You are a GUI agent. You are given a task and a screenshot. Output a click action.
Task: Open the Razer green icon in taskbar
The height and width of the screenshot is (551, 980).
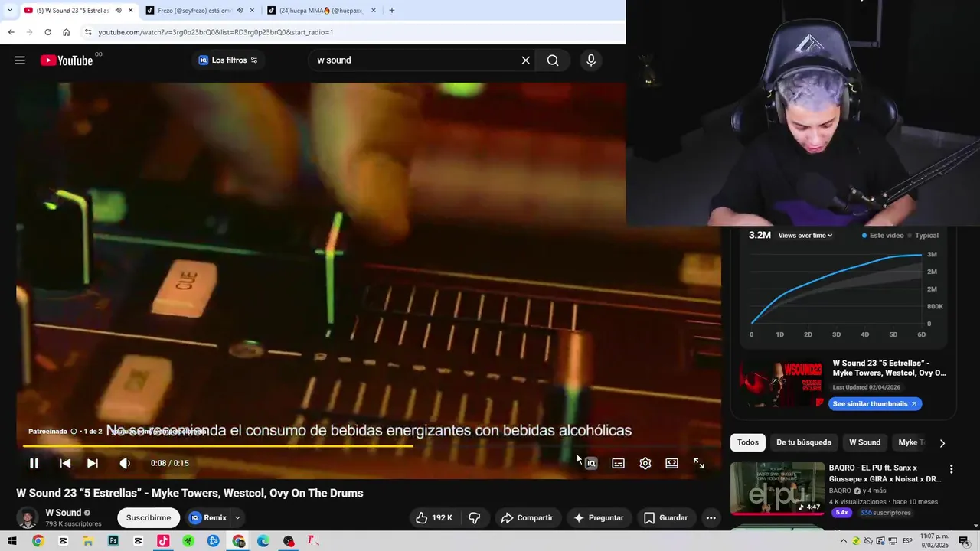(x=188, y=541)
